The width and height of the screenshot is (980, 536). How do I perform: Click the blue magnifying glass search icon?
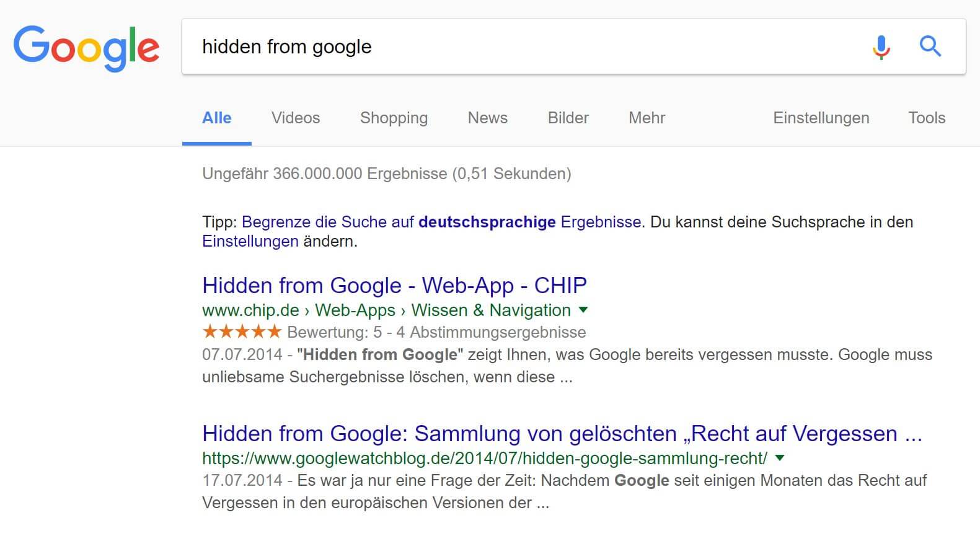(x=930, y=46)
